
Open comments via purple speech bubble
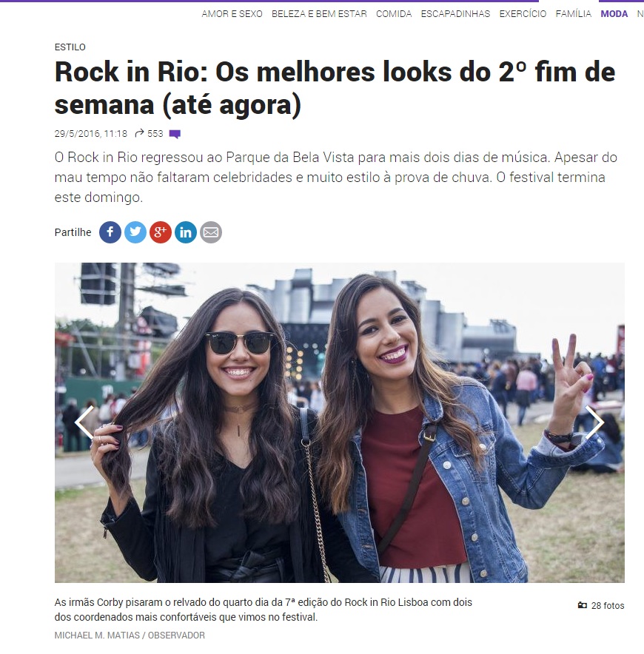click(175, 134)
